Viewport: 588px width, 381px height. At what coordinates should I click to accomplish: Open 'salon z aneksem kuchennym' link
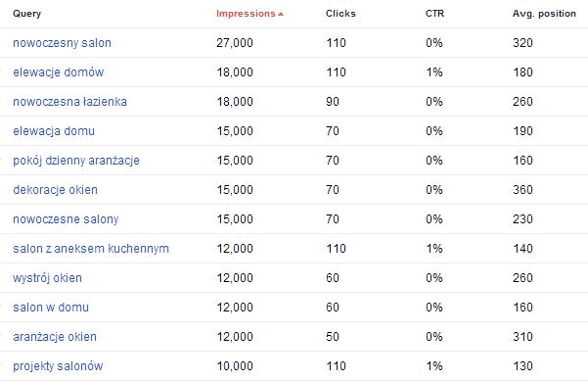tap(91, 249)
